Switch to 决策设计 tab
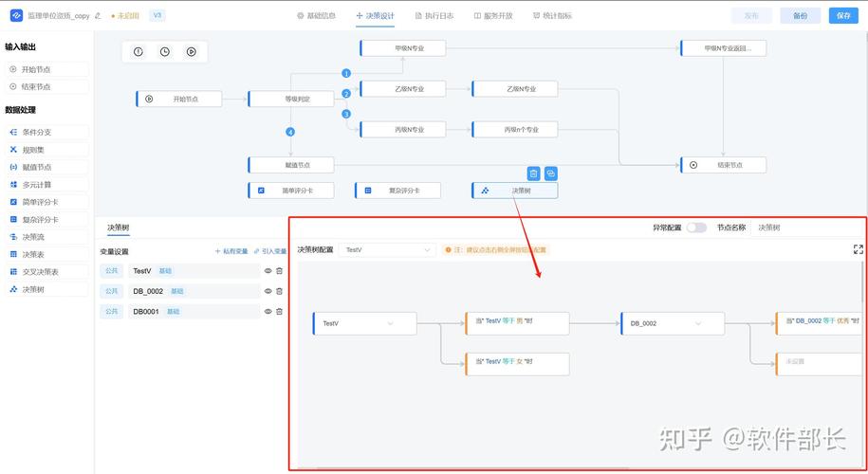This screenshot has width=868, height=474. coord(376,16)
